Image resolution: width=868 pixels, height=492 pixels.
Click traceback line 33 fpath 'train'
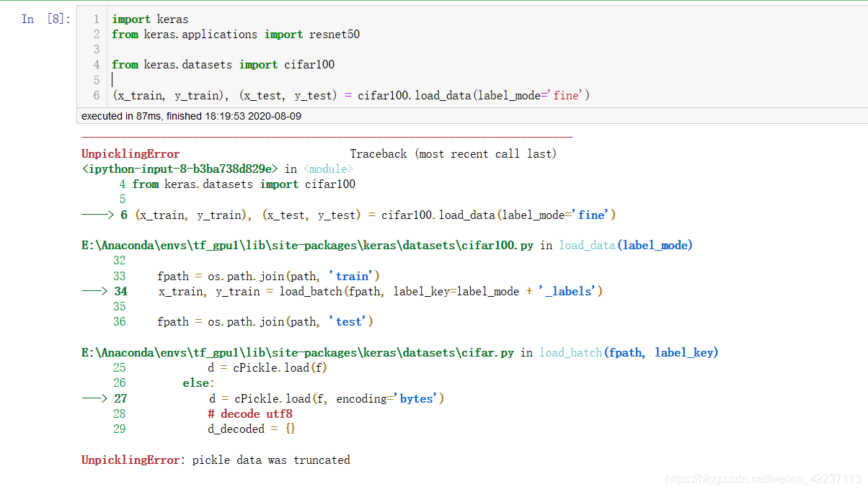tap(269, 277)
